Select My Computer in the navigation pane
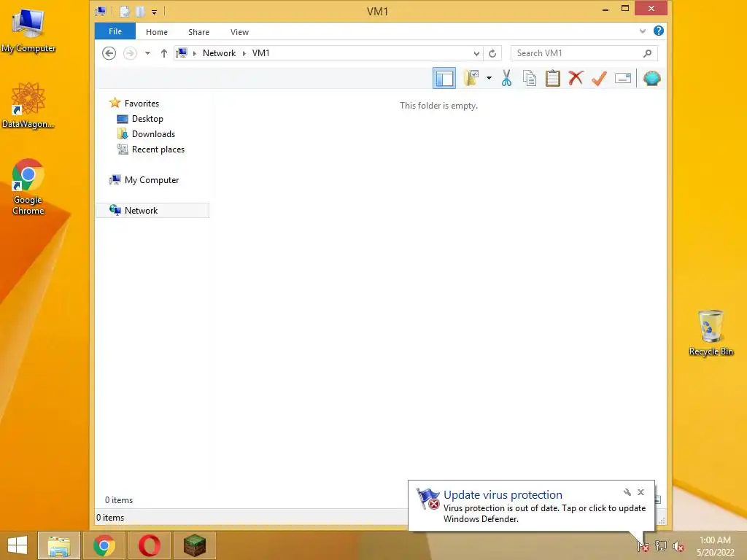 coord(152,180)
